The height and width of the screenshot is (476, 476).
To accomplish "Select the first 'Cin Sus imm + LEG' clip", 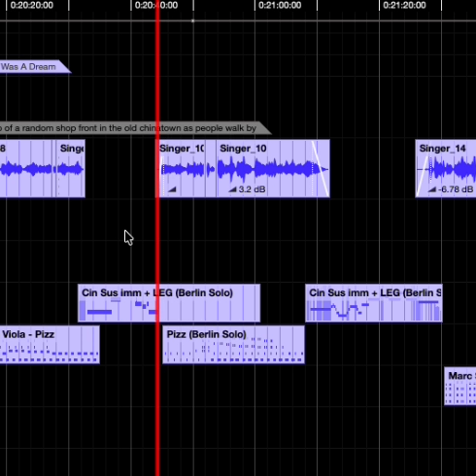I will pyautogui.click(x=169, y=303).
